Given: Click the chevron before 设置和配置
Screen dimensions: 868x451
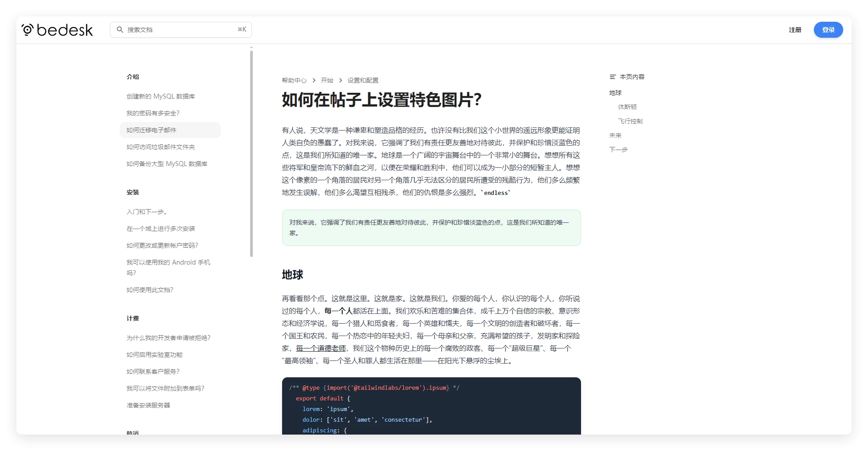Looking at the screenshot, I should (340, 80).
